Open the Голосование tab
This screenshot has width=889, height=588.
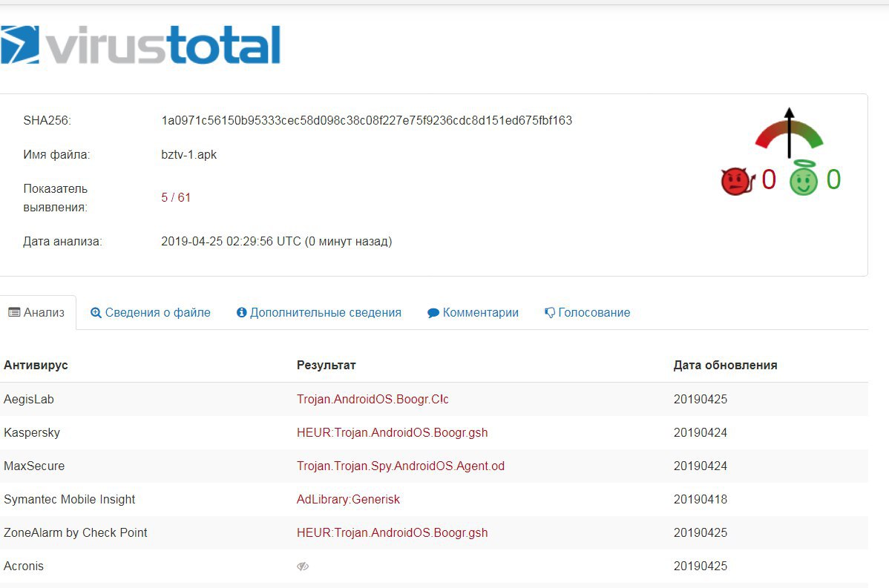[x=587, y=313]
